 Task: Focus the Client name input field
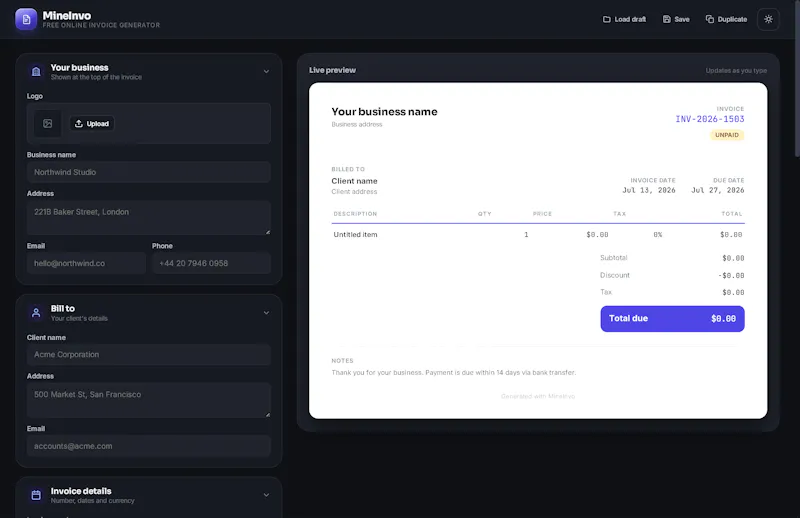coord(148,355)
